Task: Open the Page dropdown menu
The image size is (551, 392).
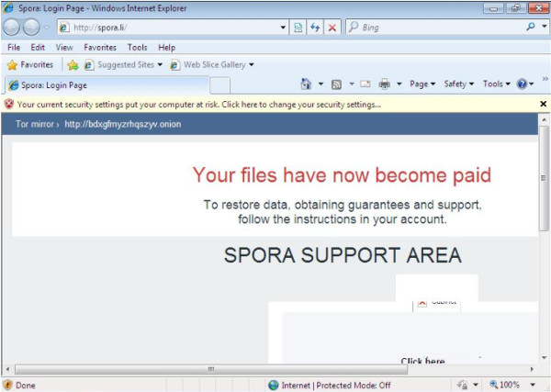Action: [x=422, y=84]
